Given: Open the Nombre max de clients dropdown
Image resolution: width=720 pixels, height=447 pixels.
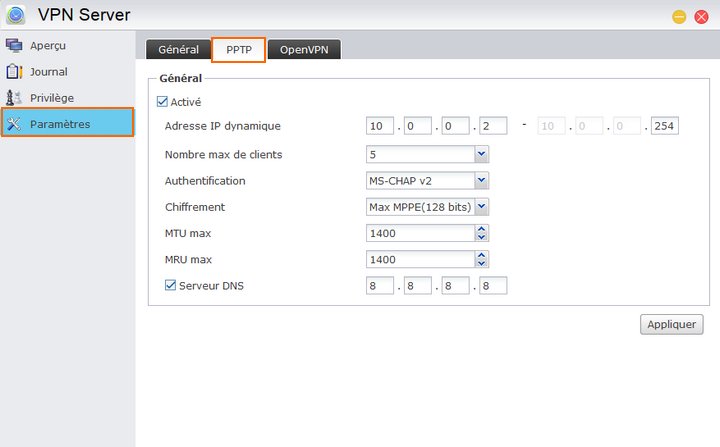Looking at the screenshot, I should pos(481,154).
